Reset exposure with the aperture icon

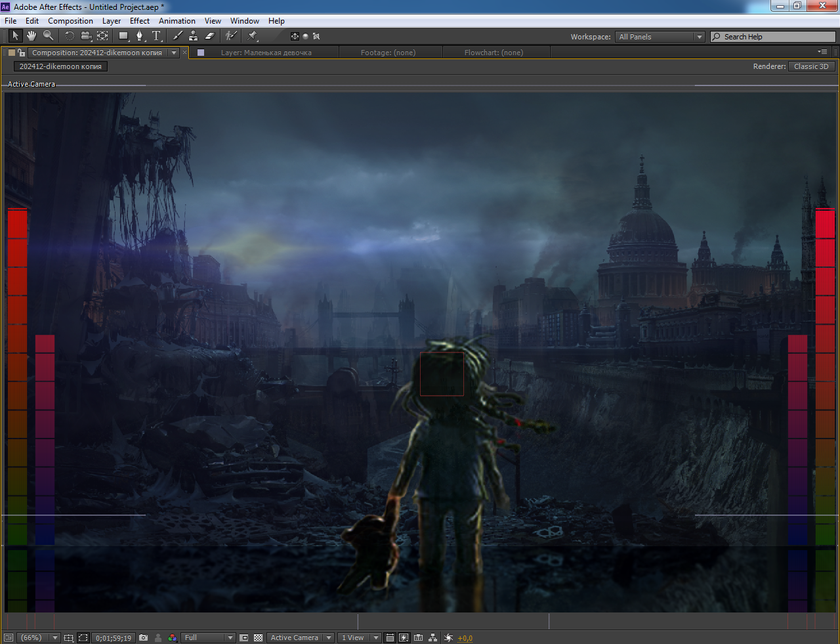[x=449, y=637]
